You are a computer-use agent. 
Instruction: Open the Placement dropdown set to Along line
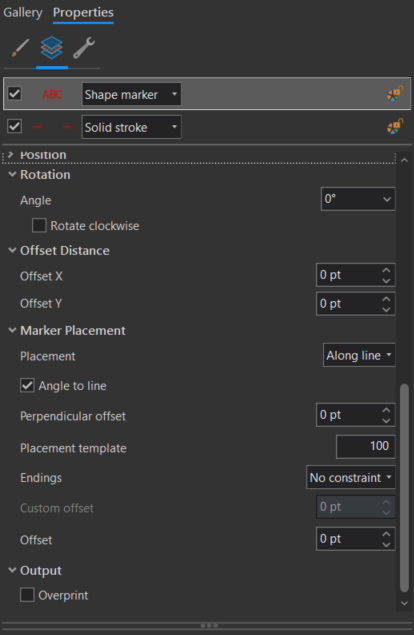[359, 355]
